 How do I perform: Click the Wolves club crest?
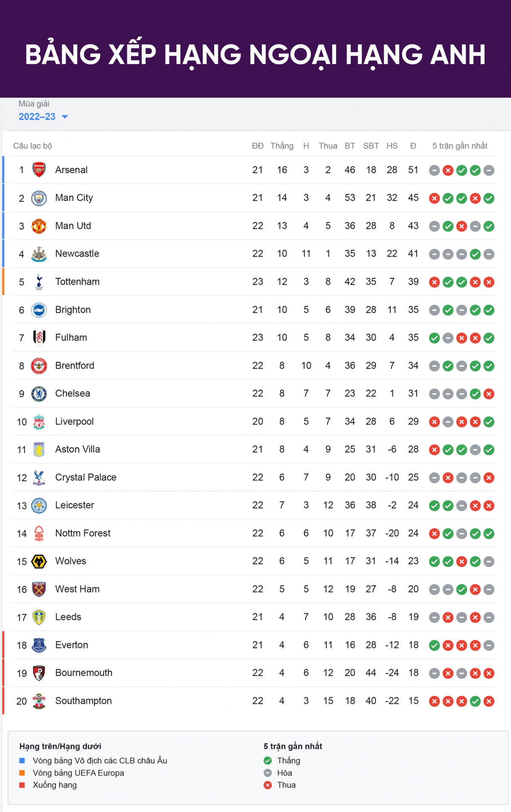[39, 561]
